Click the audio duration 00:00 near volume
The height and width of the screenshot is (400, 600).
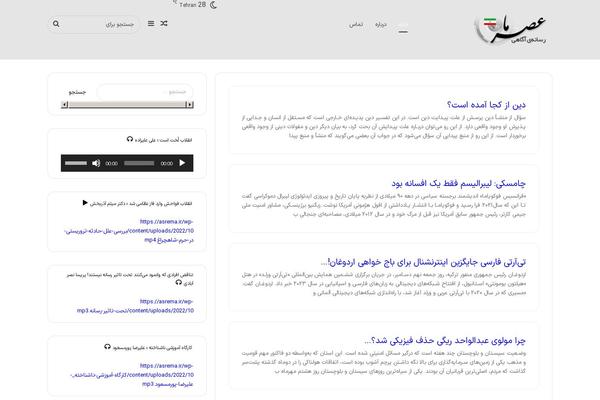[112, 163]
